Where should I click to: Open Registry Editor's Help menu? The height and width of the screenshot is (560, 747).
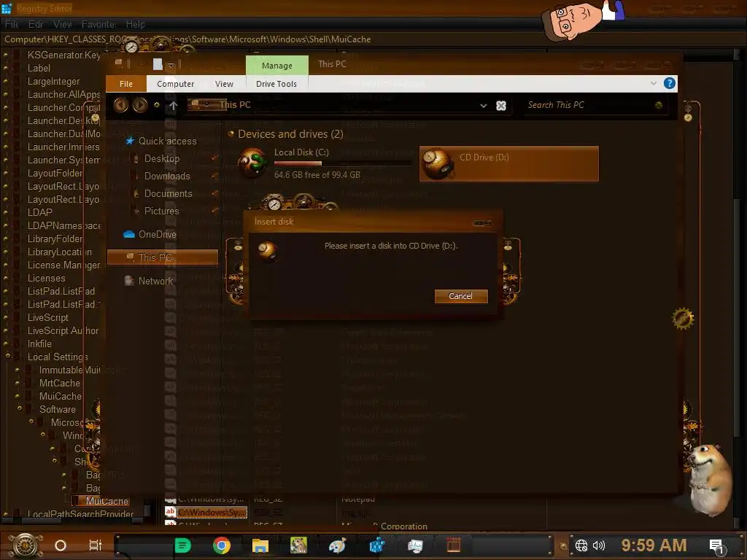pos(135,24)
